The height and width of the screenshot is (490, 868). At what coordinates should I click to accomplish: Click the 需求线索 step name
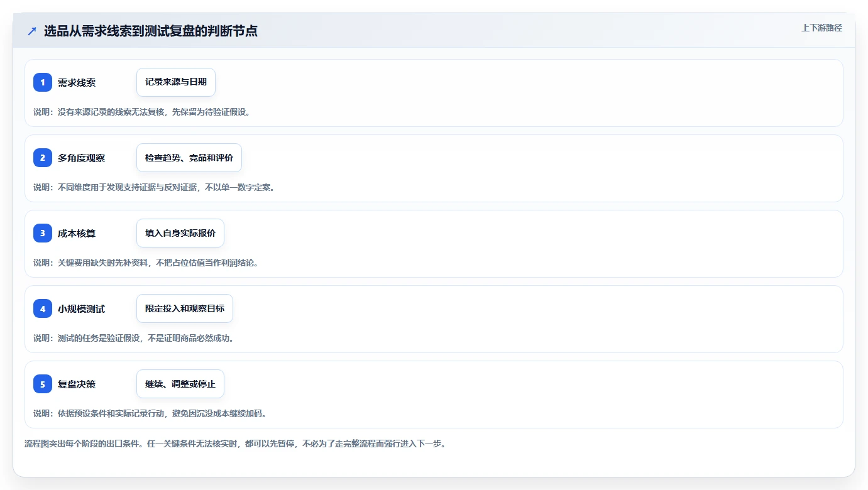[x=77, y=82]
